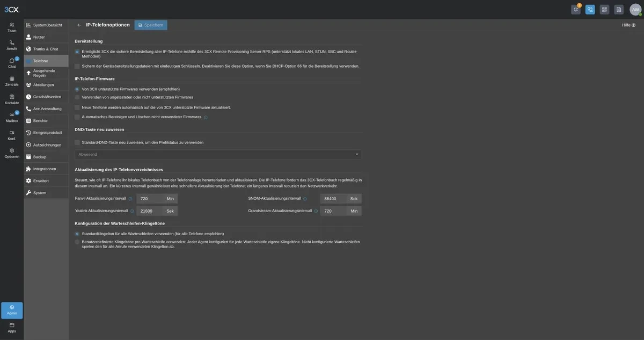Open the Team section in the left rail

pos(12,27)
